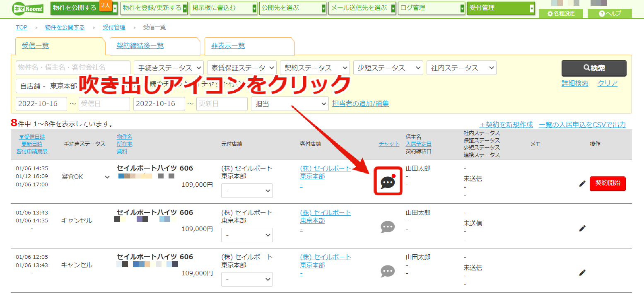This screenshot has height=294, width=644.
Task: Click 受付管理 breadcrumb link
Action: (x=114, y=27)
